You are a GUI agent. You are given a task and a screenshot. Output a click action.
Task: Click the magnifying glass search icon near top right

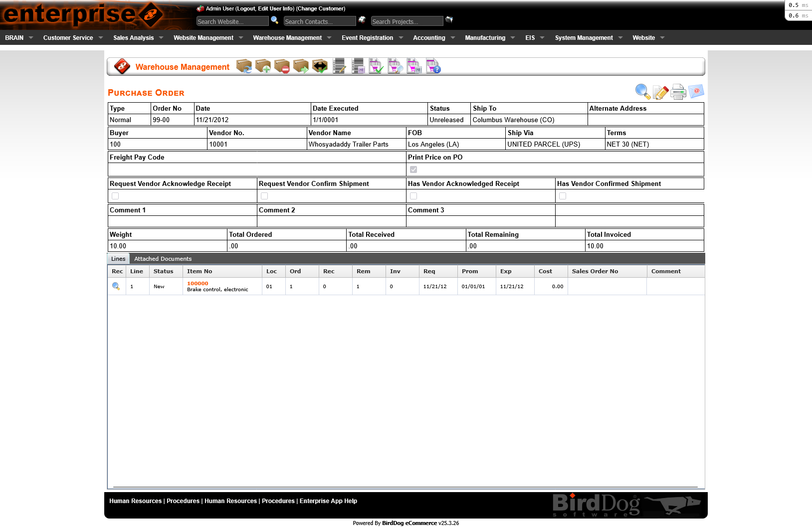click(x=642, y=92)
